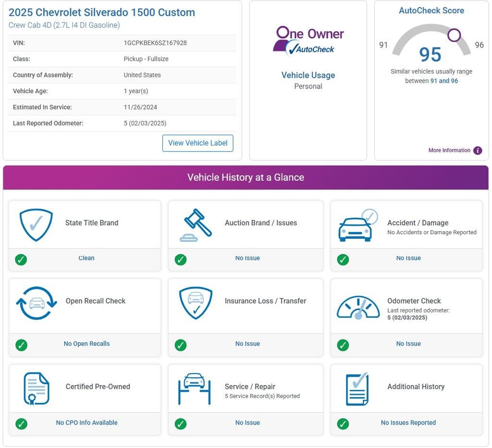Open the Clean title status link
Viewport: 492px width, 448px height.
coord(86,258)
